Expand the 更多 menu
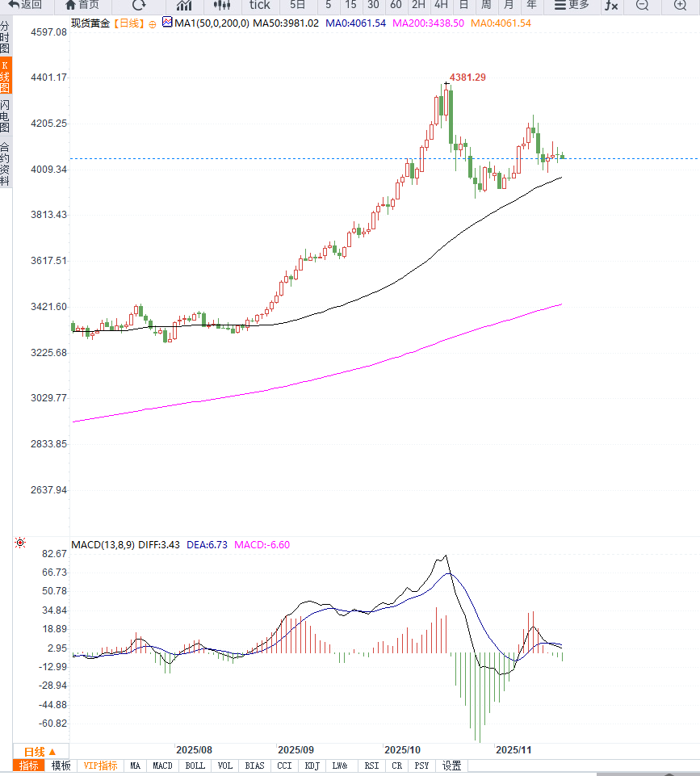 coord(572,5)
